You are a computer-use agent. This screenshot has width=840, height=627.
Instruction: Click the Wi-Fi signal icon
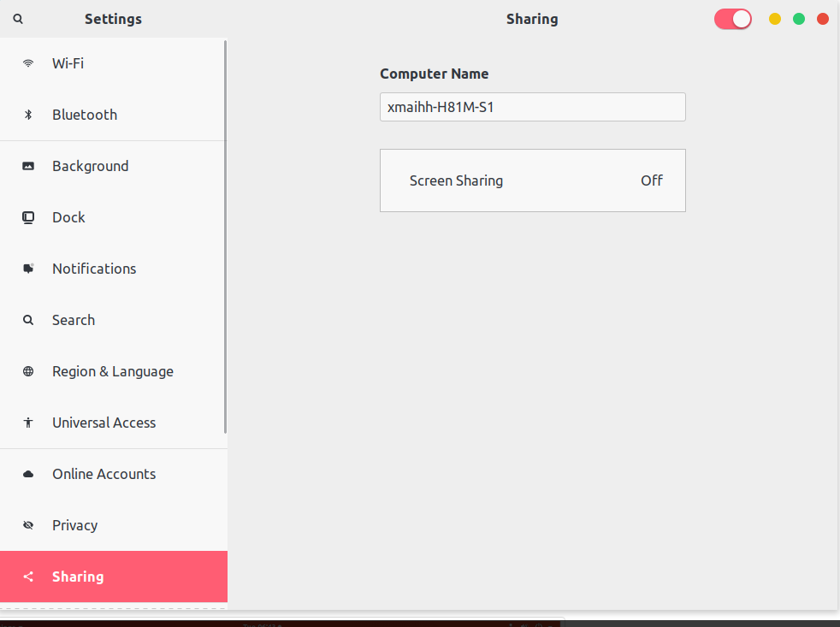[x=28, y=63]
